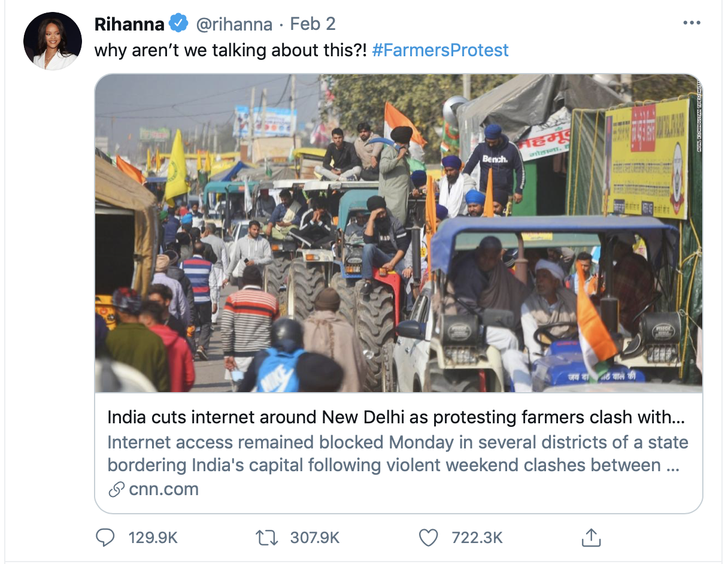Open Rihanna's profile picture avatar

pos(53,41)
